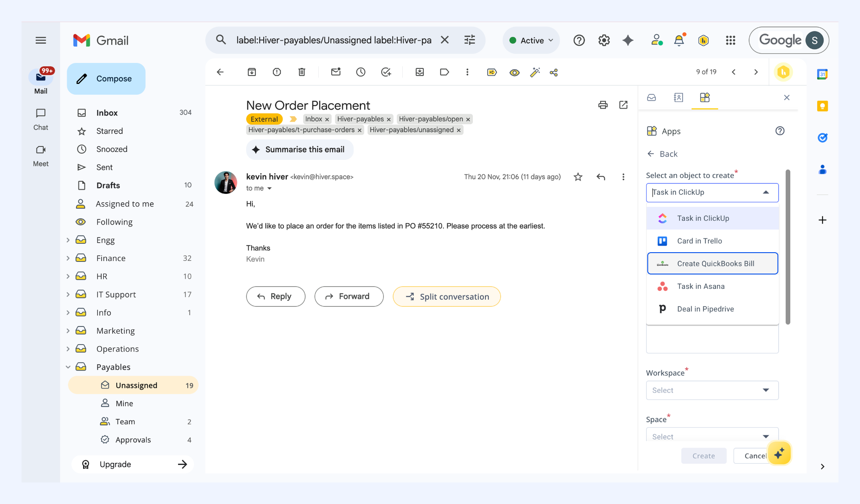The height and width of the screenshot is (504, 860).
Task: Clear the search query with the X
Action: tap(445, 40)
